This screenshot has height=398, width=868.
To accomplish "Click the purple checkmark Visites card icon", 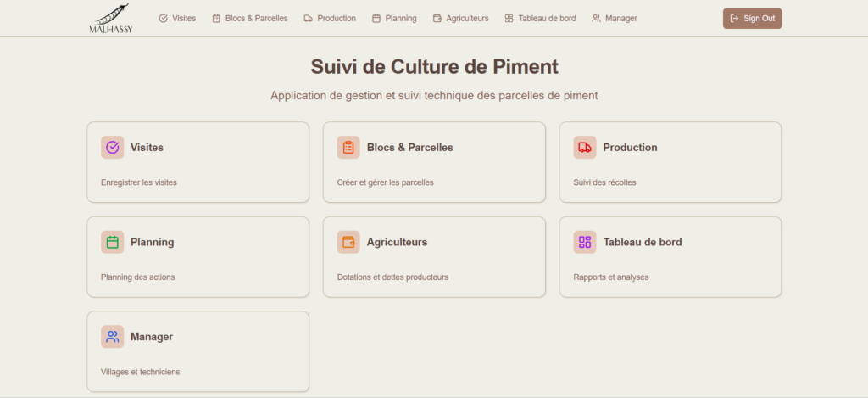I will pos(113,148).
